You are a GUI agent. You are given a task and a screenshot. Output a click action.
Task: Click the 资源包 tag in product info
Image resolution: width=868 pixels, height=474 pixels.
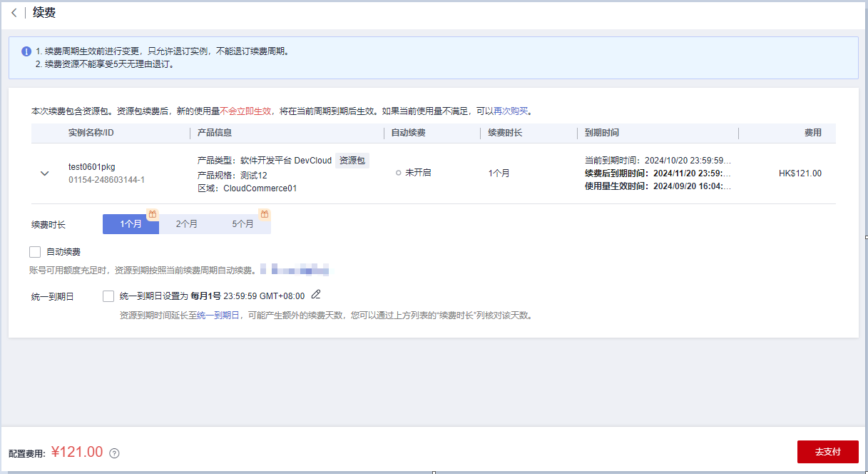click(352, 161)
